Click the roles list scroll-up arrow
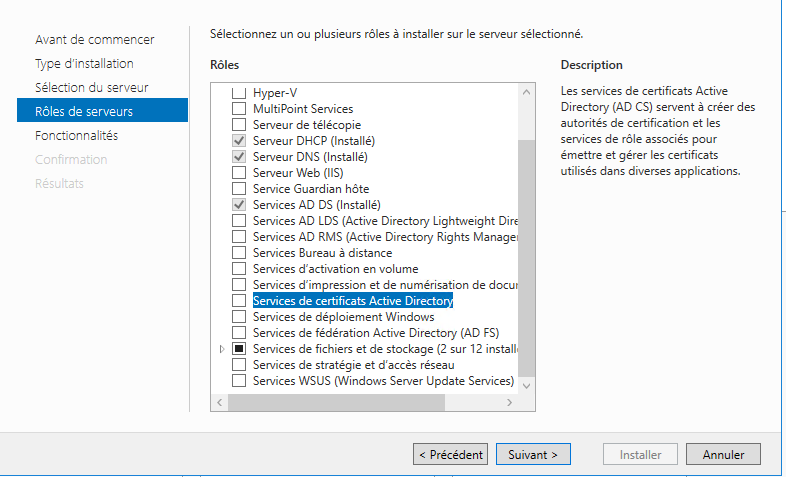This screenshot has height=477, width=786. point(526,92)
